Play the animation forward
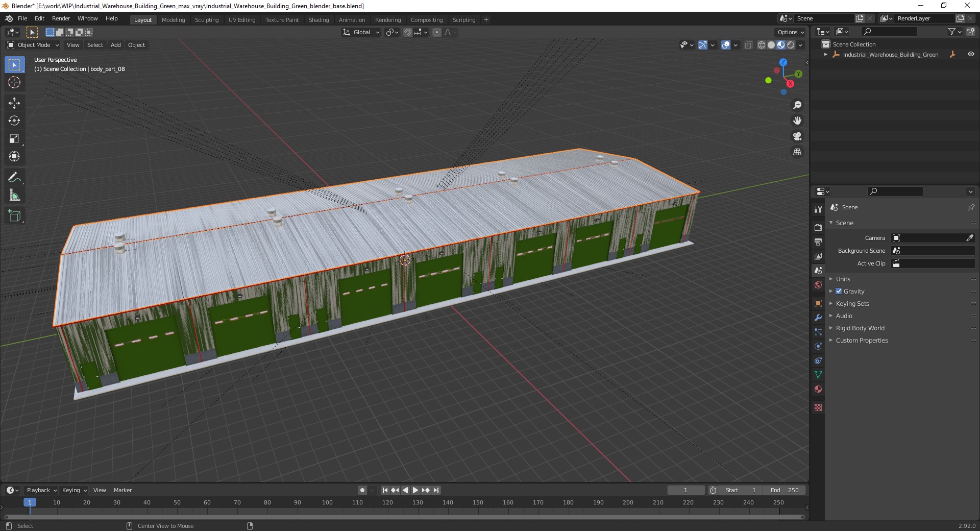The image size is (980, 531). 415,490
